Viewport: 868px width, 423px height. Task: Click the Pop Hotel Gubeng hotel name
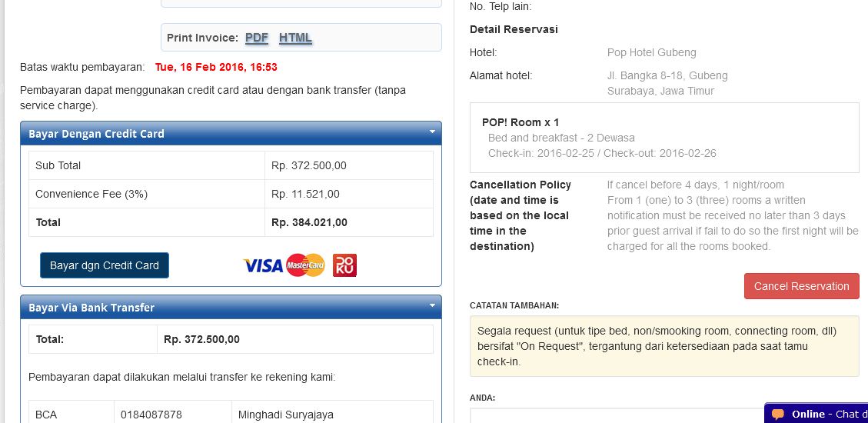(x=651, y=52)
